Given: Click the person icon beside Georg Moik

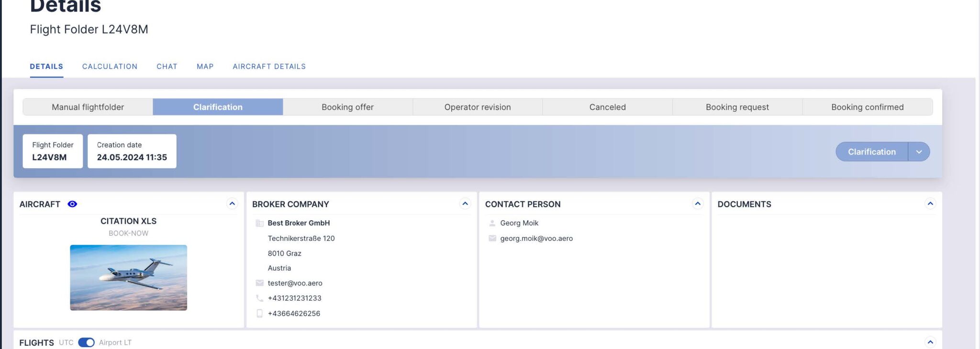Looking at the screenshot, I should 492,223.
